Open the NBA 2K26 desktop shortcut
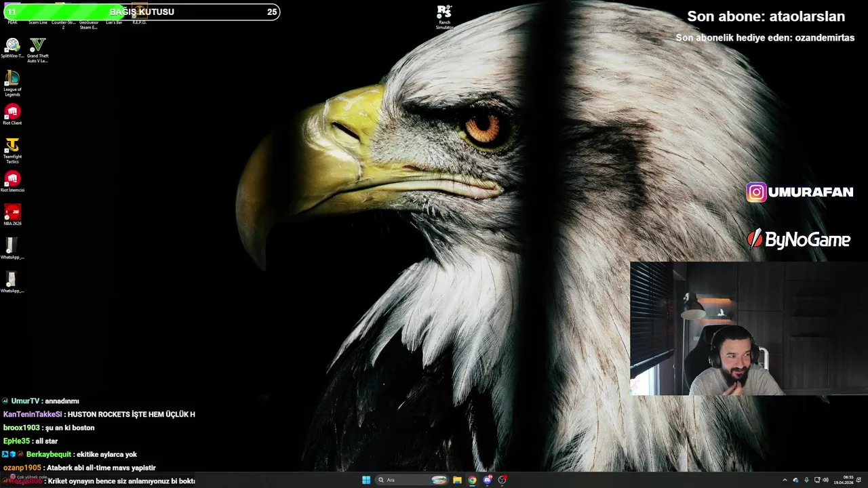This screenshot has height=488, width=868. click(12, 215)
